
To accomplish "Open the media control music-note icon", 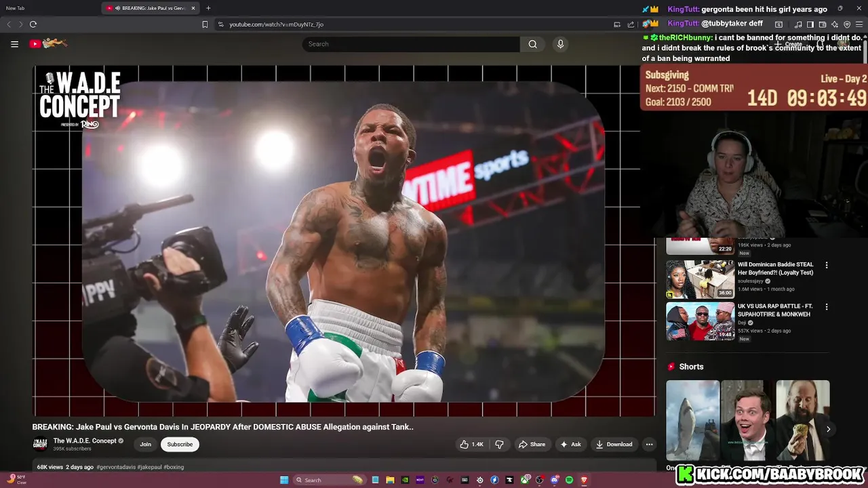I will tap(798, 24).
